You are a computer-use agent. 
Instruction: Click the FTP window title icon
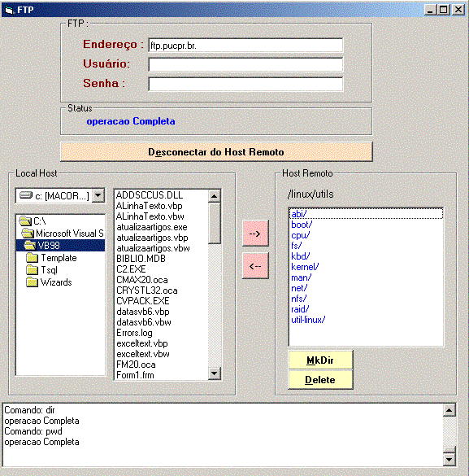(x=9, y=10)
